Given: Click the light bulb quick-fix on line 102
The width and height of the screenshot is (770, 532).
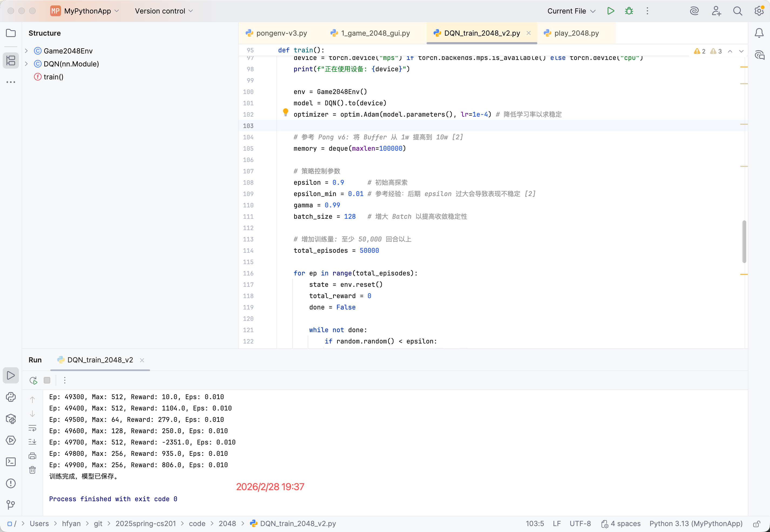Looking at the screenshot, I should (286, 112).
